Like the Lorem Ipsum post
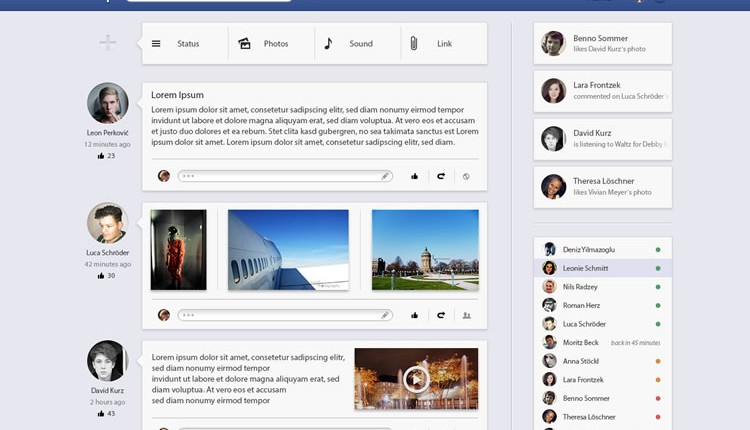This screenshot has width=750, height=430. [x=414, y=176]
